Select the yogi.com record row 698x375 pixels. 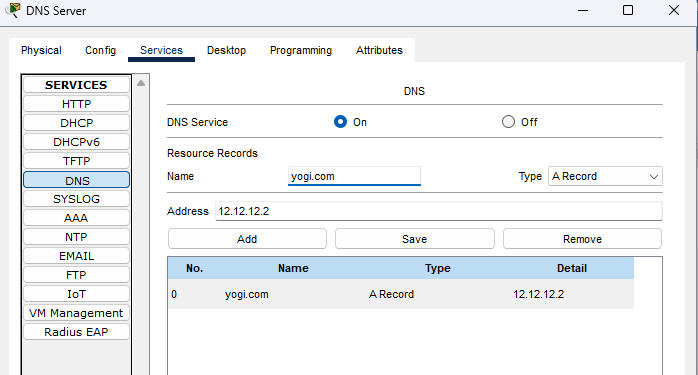point(401,294)
